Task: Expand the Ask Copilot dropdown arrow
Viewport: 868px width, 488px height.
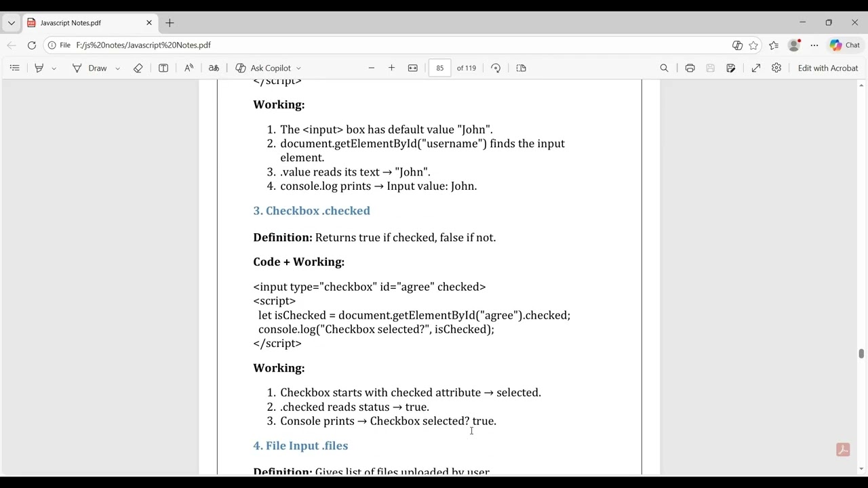Action: pyautogui.click(x=298, y=68)
